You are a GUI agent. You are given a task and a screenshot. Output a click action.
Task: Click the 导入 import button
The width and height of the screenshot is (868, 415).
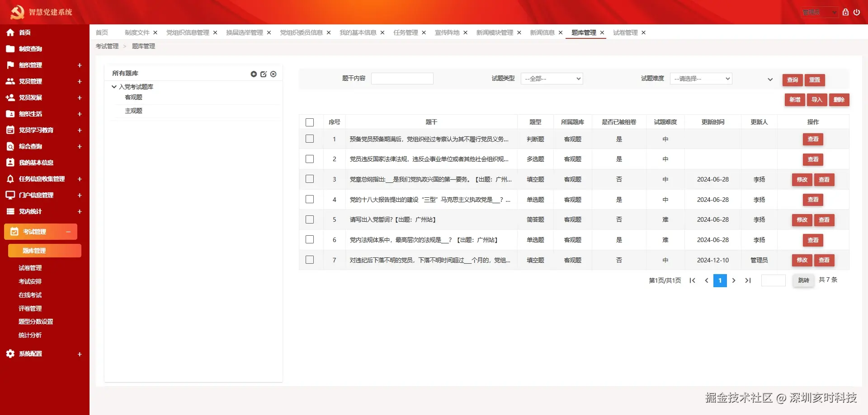[817, 100]
